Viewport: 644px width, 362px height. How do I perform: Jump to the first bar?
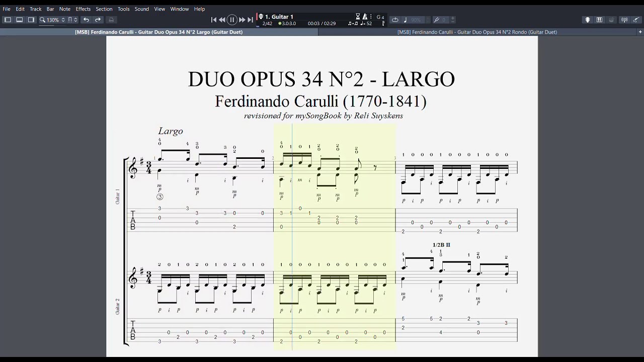click(214, 20)
